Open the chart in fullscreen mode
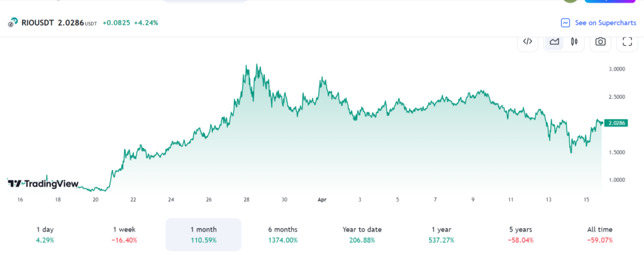Screen dimensions: 644x255 626,42
